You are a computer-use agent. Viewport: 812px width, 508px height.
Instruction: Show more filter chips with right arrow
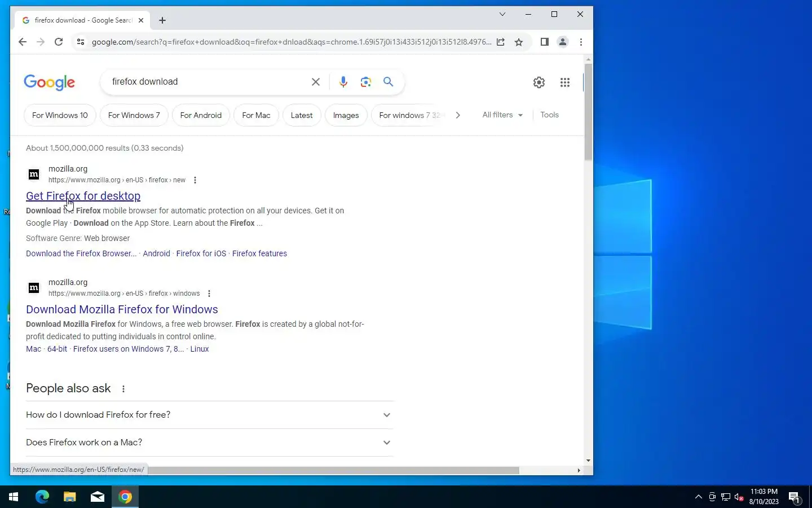pos(458,115)
